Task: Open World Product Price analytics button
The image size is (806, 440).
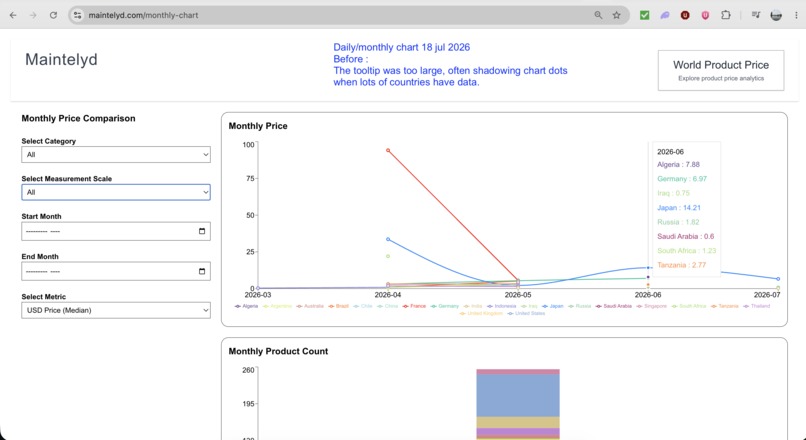Action: click(721, 70)
